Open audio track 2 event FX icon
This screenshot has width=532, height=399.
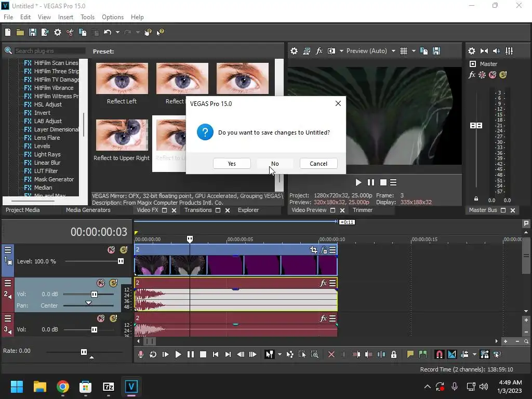[323, 283]
